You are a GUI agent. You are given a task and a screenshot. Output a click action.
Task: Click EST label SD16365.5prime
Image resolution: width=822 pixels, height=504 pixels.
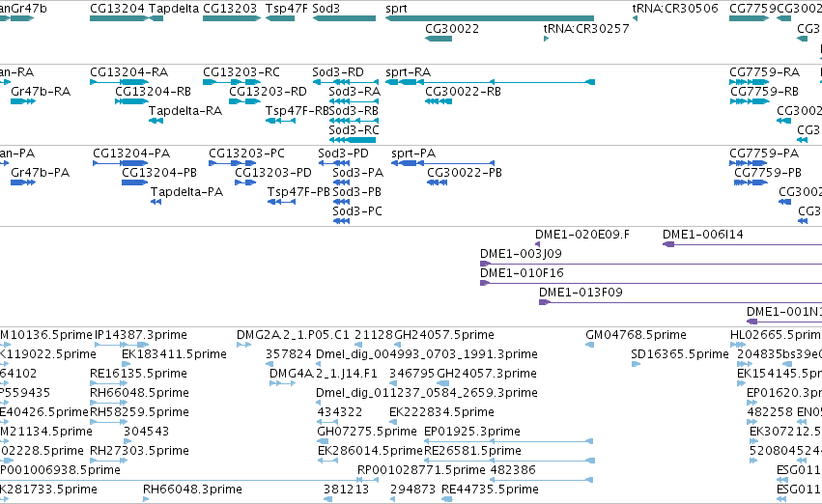pos(680,354)
